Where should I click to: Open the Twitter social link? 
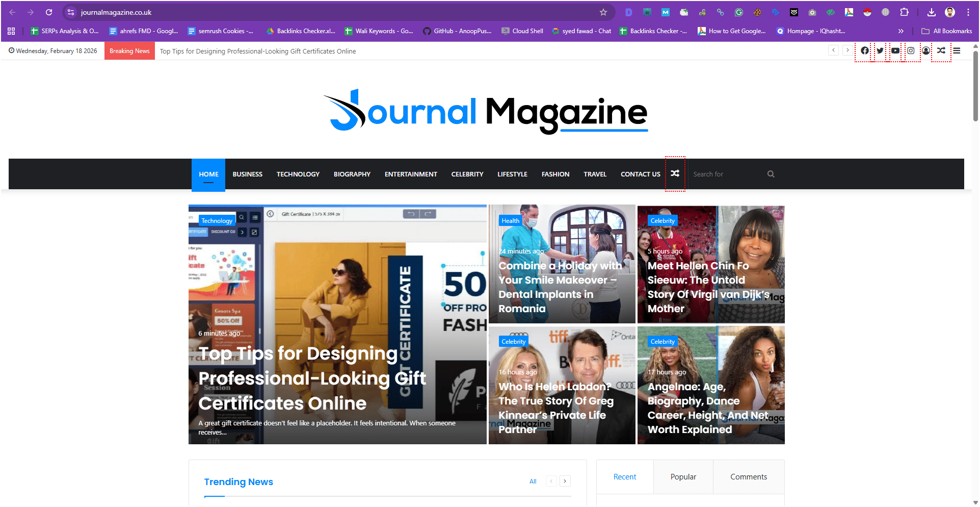click(880, 50)
